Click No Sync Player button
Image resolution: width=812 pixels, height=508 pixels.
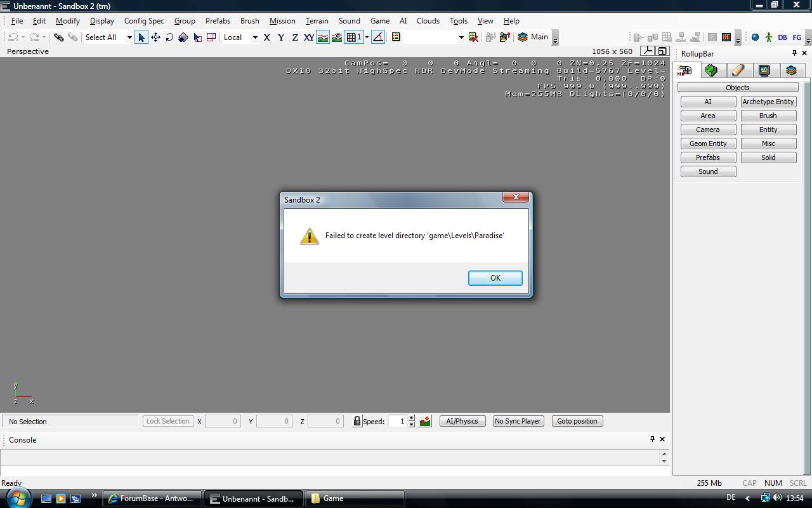[518, 421]
